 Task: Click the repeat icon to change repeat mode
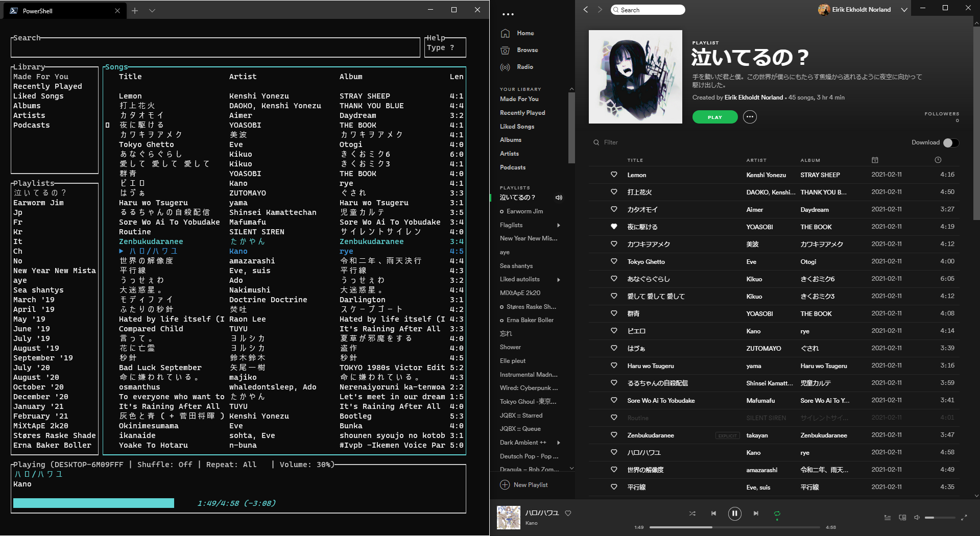[777, 514]
